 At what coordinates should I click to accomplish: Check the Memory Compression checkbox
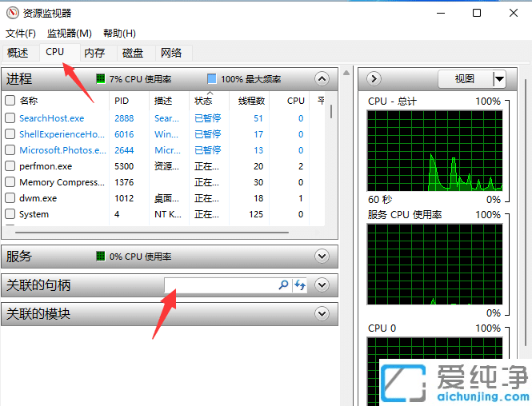point(10,182)
